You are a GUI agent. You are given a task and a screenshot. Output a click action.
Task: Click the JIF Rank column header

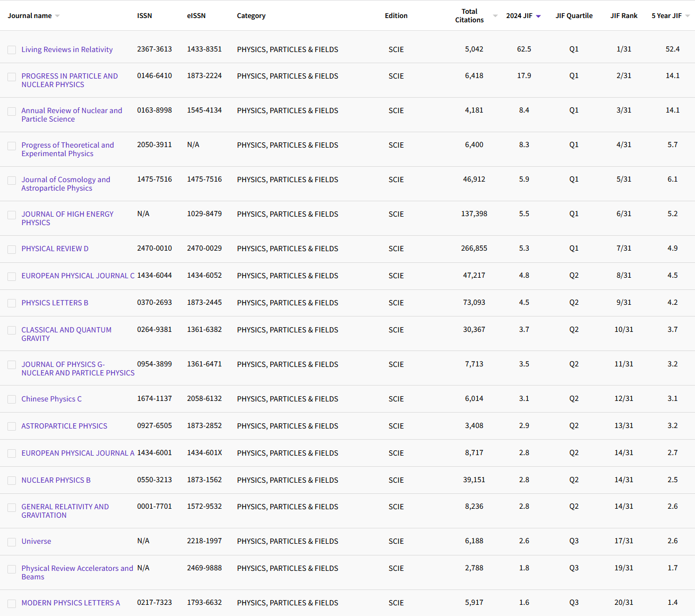[x=624, y=16]
